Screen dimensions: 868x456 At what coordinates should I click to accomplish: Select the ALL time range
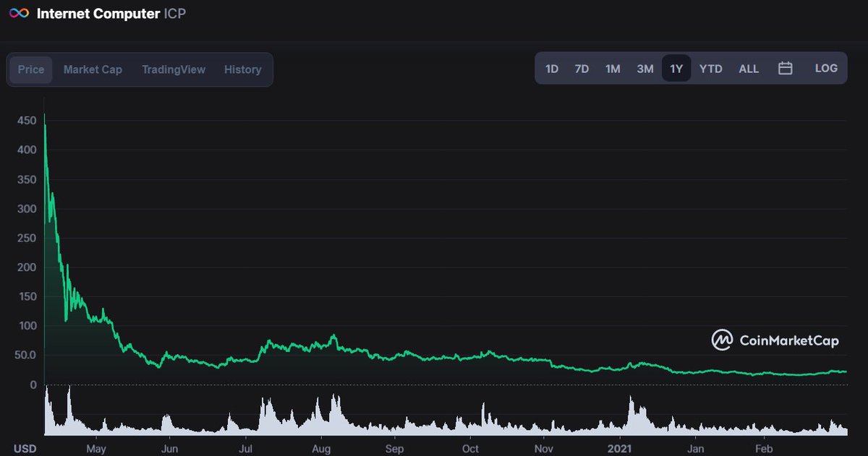coord(749,69)
